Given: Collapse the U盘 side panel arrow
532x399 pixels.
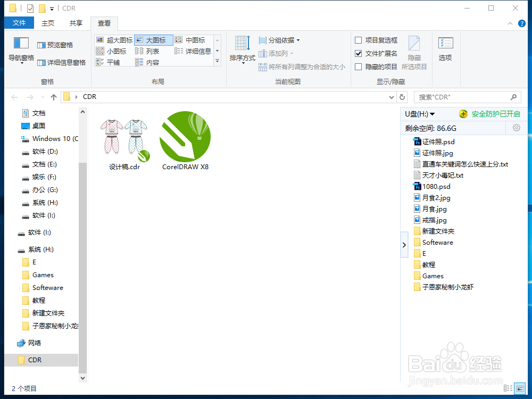Looking at the screenshot, I should click(404, 245).
